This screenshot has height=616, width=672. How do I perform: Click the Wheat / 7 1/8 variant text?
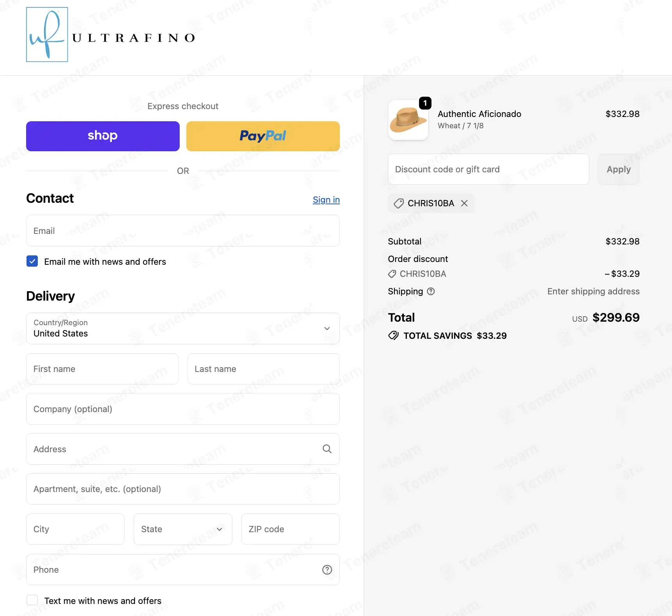coord(461,126)
